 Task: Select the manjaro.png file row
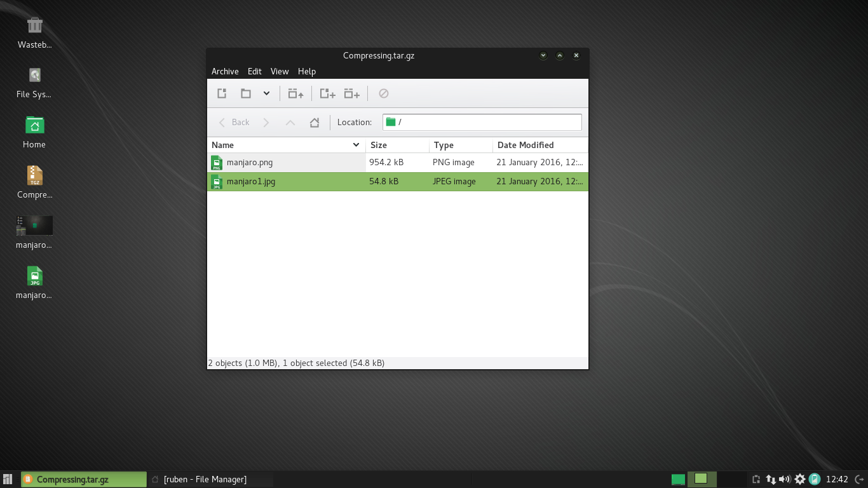tap(398, 163)
